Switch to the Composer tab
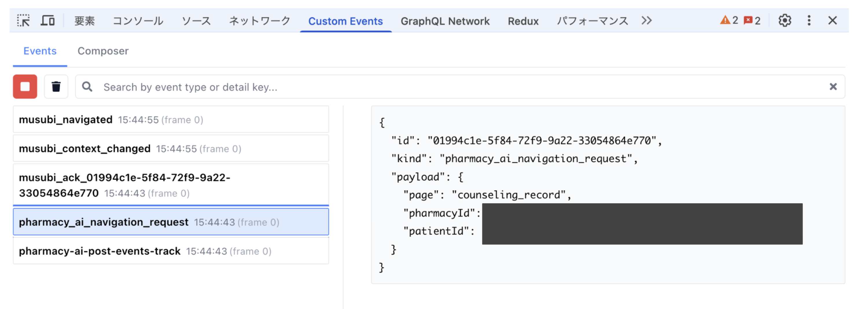 [103, 51]
